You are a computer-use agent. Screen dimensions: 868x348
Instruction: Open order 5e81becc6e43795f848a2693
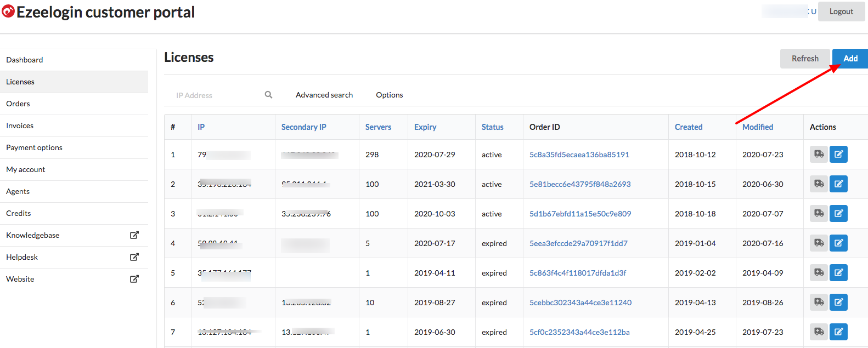tap(580, 184)
